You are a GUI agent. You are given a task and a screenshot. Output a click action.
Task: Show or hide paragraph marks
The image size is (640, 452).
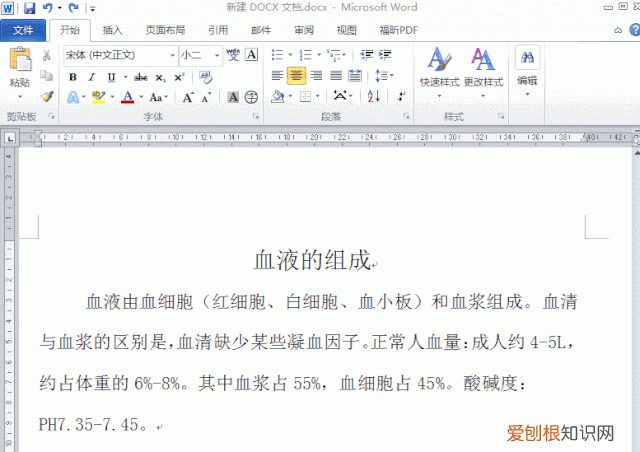pos(402,97)
